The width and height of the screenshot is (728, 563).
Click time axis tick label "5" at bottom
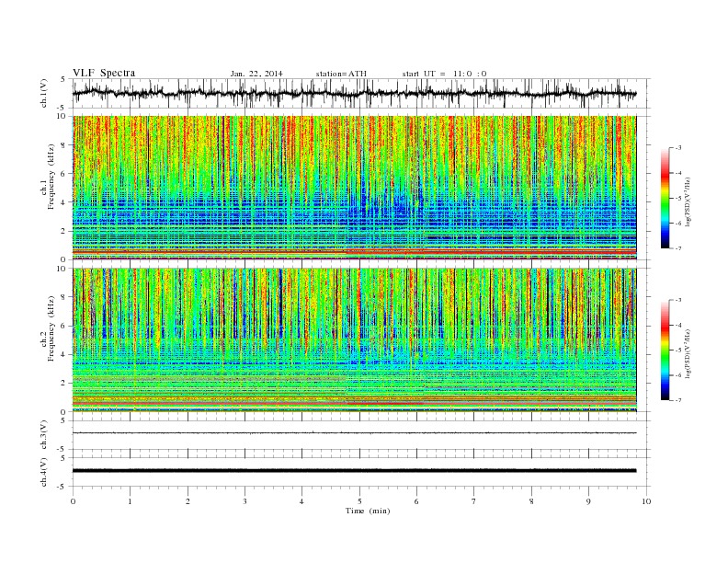359,501
